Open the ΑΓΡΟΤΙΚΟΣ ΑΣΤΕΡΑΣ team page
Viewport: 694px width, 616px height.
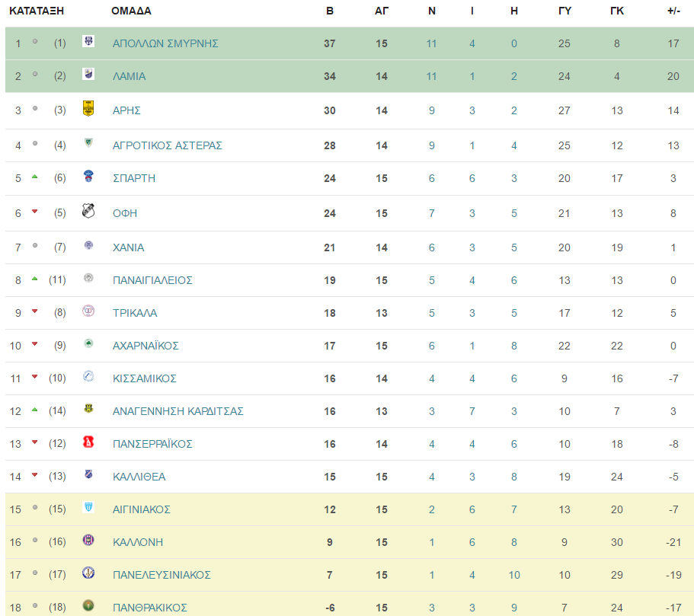click(168, 145)
